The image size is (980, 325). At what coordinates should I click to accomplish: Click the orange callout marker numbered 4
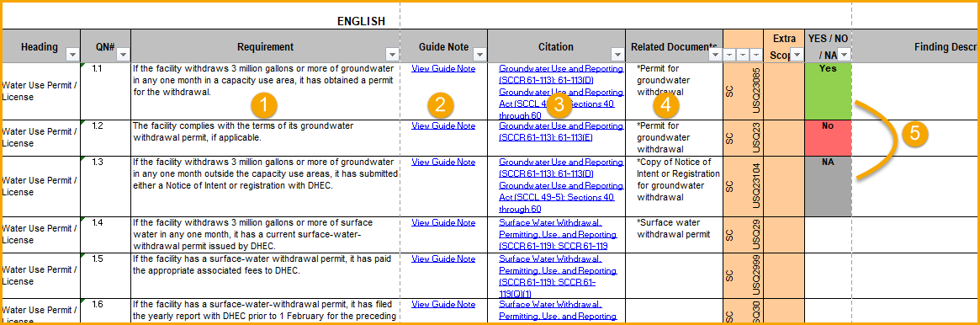tap(665, 105)
